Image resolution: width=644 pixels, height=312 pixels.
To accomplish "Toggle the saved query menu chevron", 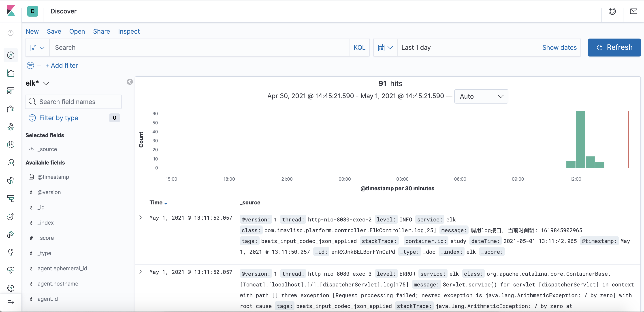I will [42, 48].
